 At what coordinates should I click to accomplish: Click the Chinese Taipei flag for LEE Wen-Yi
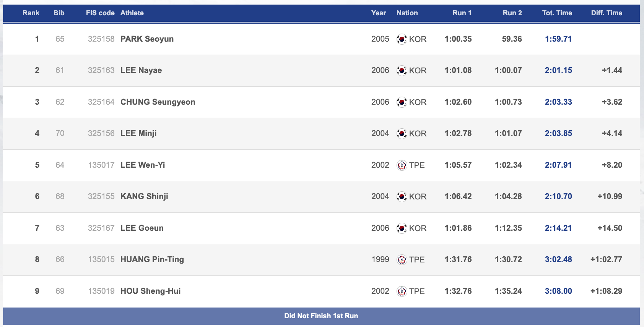(402, 165)
